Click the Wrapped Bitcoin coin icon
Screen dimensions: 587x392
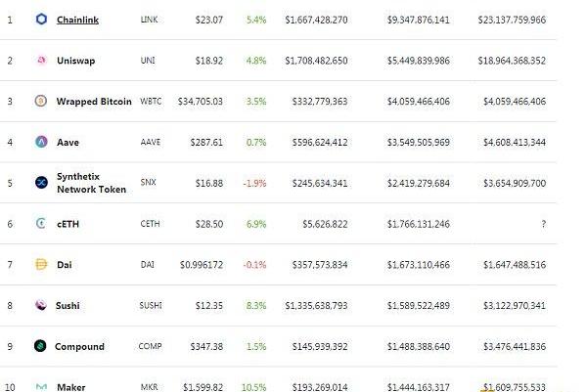click(x=41, y=101)
